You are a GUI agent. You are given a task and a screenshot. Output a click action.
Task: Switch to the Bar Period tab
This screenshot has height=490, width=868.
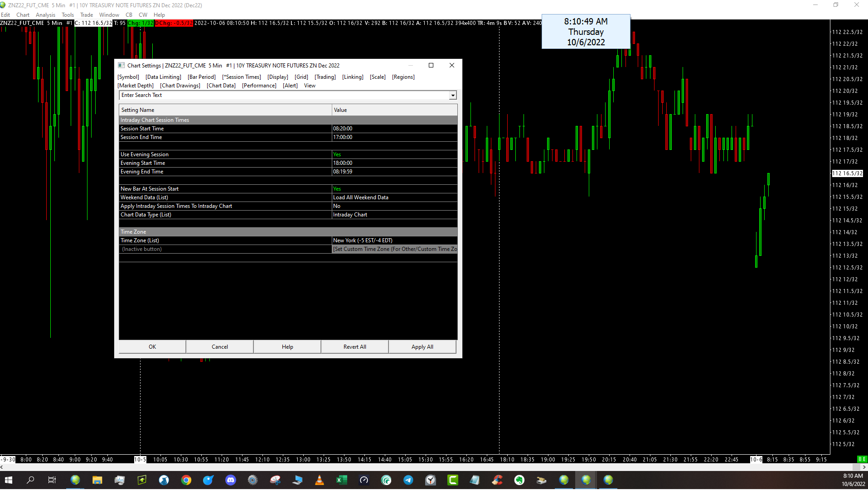click(x=202, y=77)
